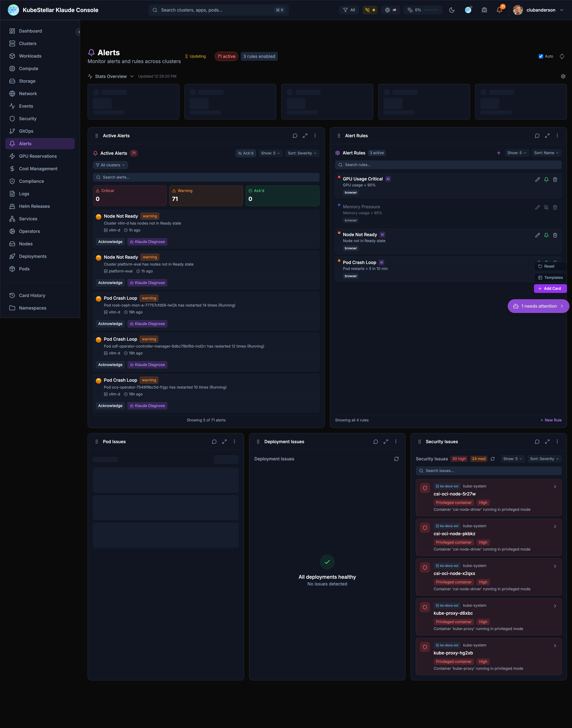Disable the Auto refresh checkbox

tap(541, 56)
